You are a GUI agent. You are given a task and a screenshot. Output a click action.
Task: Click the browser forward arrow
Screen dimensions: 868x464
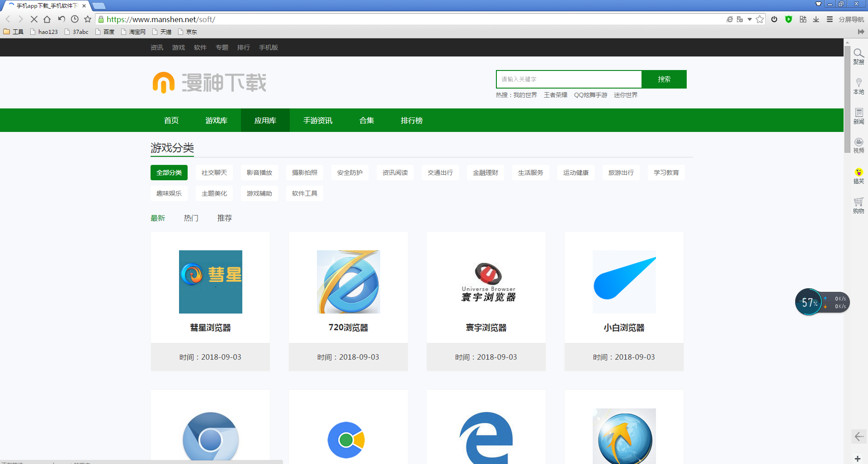coord(20,19)
